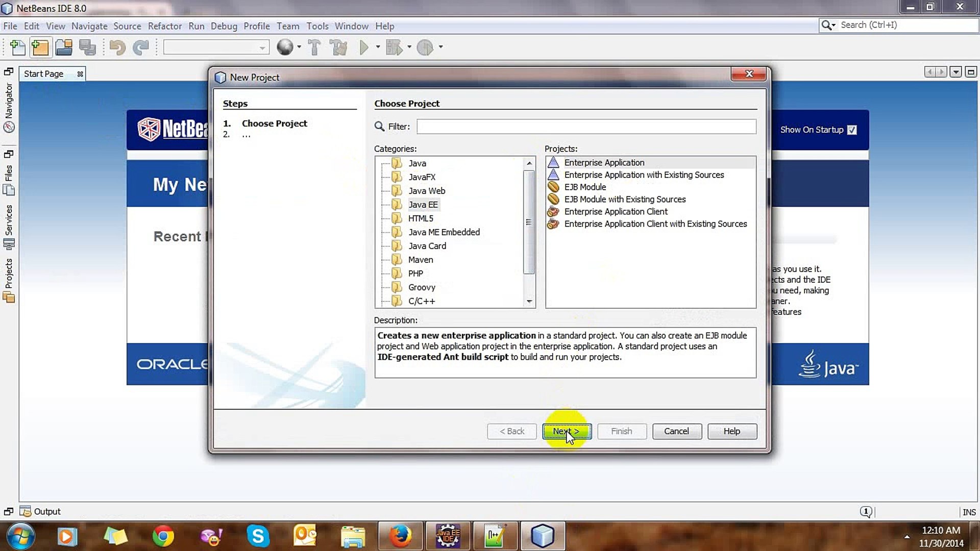The height and width of the screenshot is (551, 980).
Task: Click the New File toolbar icon
Action: (x=18, y=47)
